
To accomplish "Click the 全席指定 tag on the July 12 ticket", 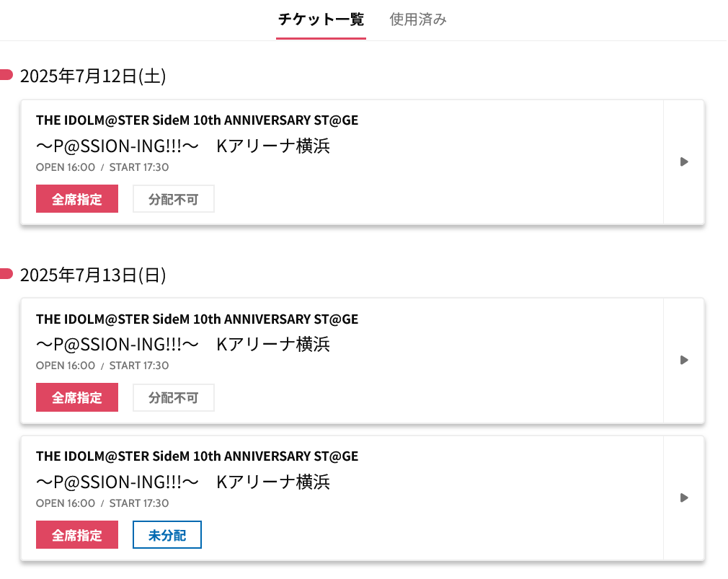I will [77, 199].
